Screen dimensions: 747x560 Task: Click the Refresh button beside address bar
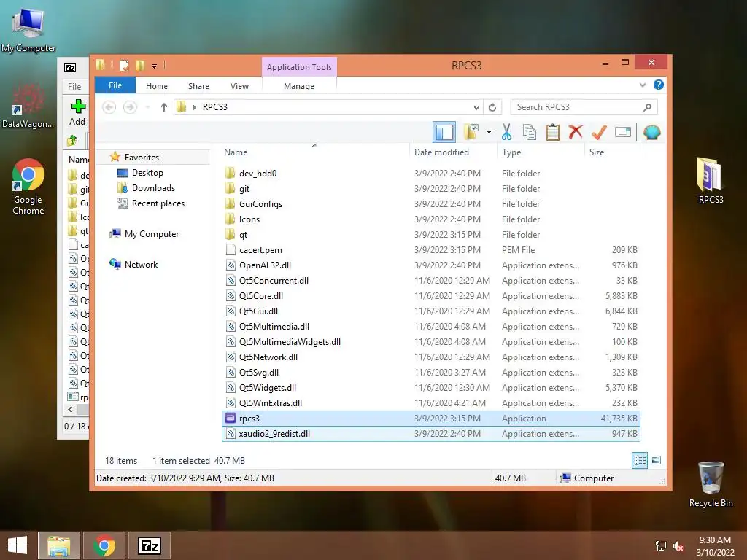tap(492, 107)
